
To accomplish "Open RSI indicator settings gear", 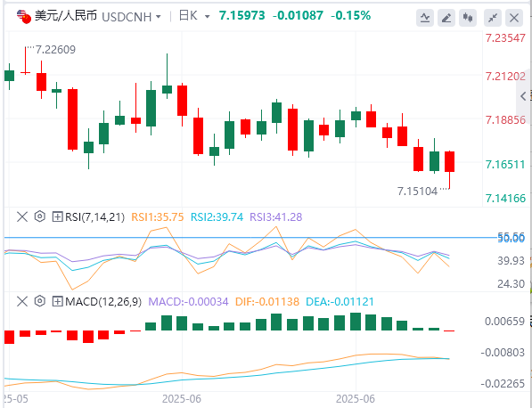I will click(40, 216).
